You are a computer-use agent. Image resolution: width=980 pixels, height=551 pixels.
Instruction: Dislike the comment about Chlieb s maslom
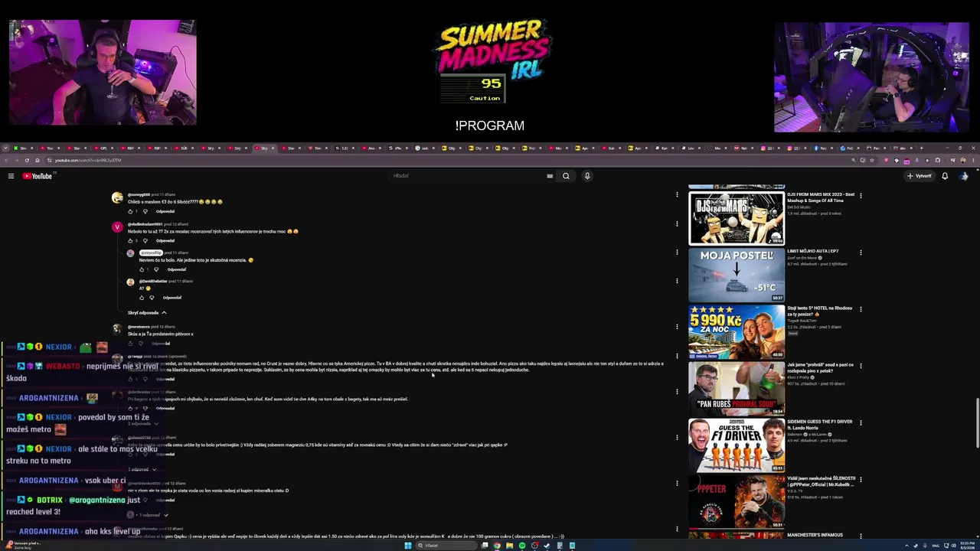(x=145, y=211)
